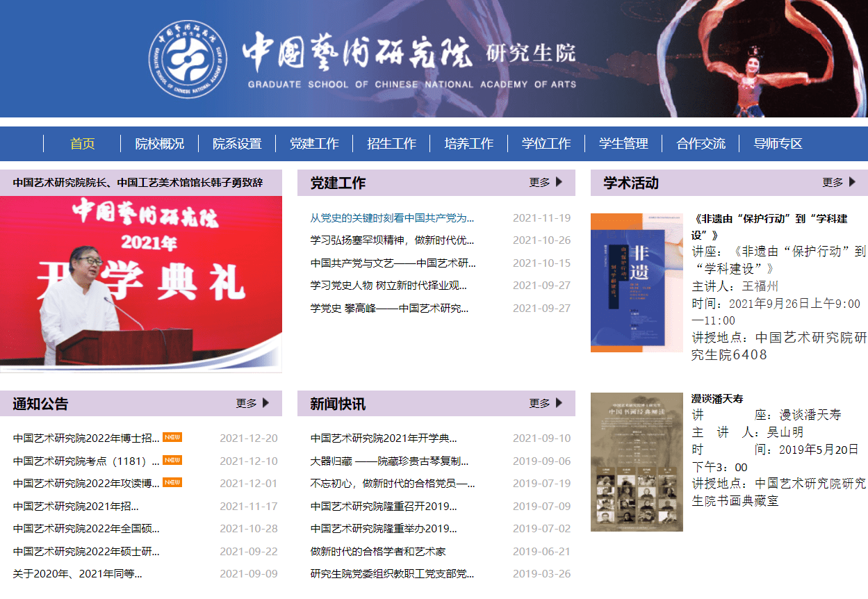Open notice 中国艺术研究院2022年博士招...
The width and height of the screenshot is (868, 599).
coord(86,438)
